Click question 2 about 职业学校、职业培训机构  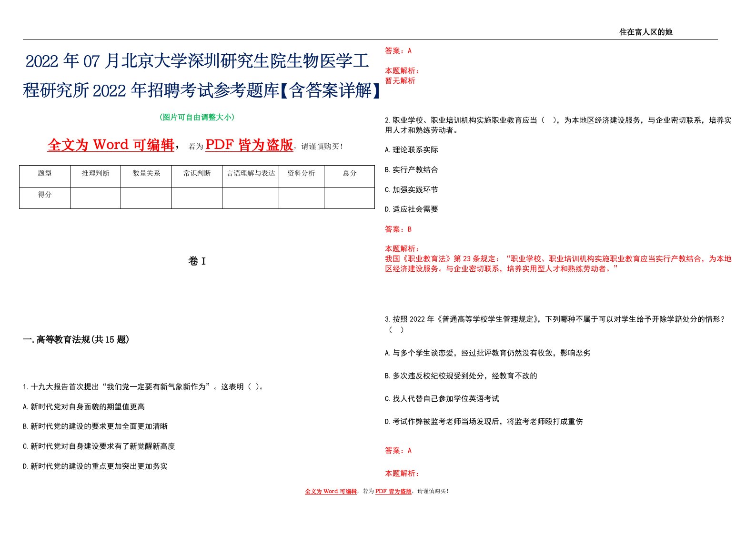point(558,125)
